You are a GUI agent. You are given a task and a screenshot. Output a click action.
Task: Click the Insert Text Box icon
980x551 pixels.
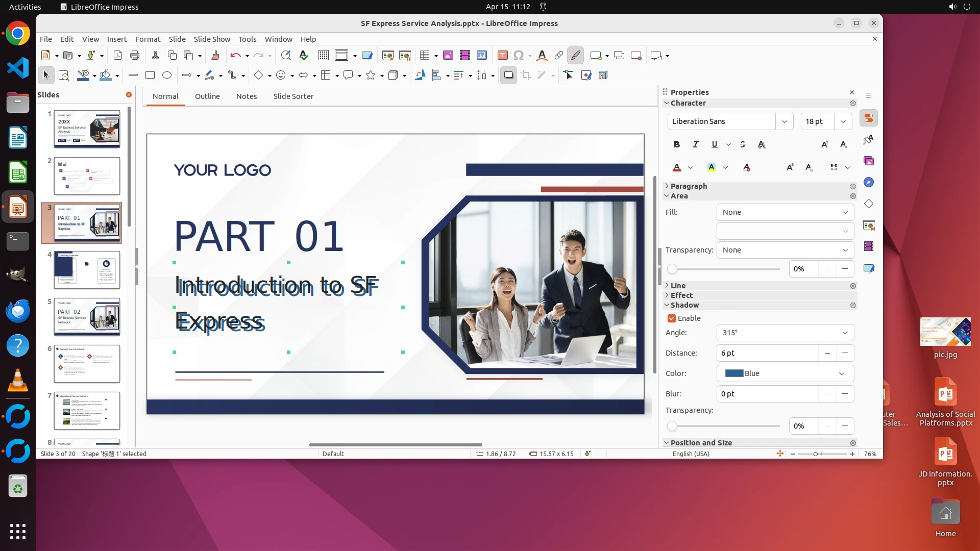click(x=502, y=56)
